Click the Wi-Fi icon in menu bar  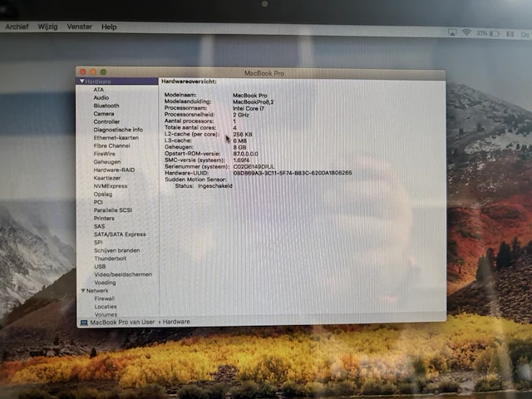(467, 32)
